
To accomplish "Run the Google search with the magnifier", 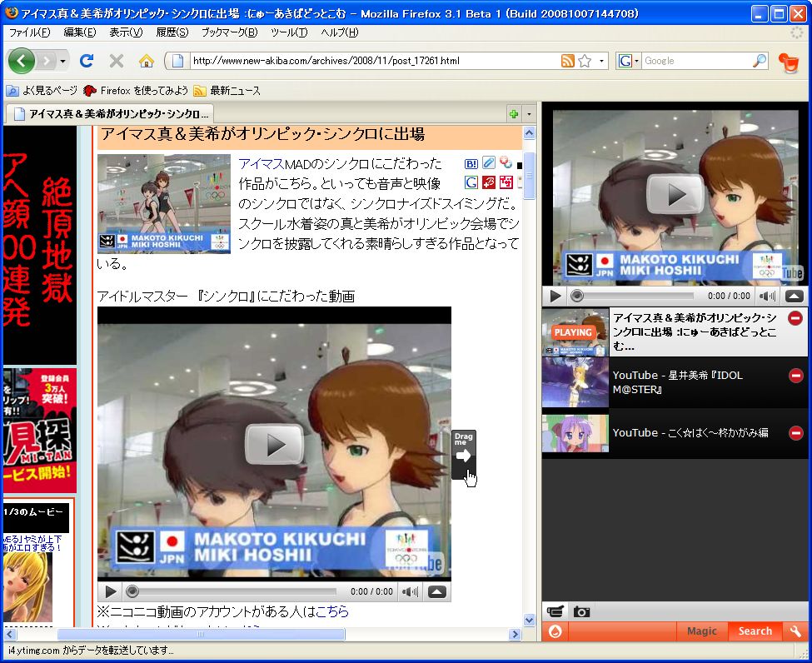I will coord(760,61).
